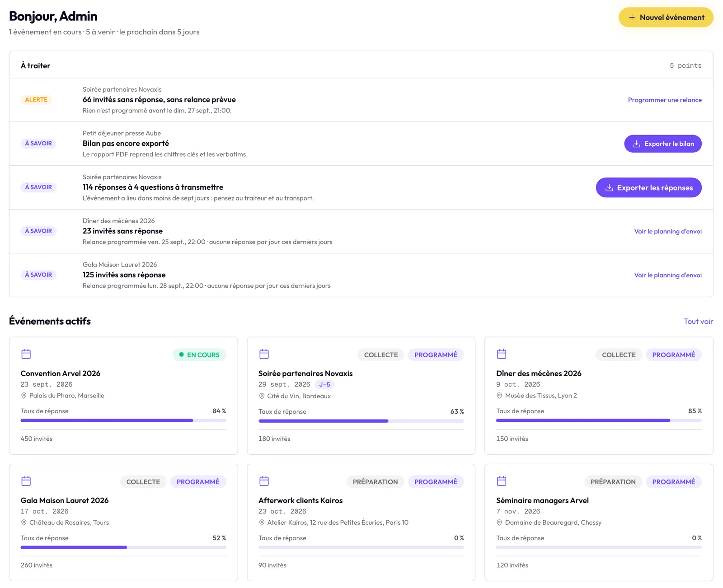The width and height of the screenshot is (723, 588).
Task: Click the calendar icon on Gala Maison Lauret 2026 card
Action: tap(26, 481)
